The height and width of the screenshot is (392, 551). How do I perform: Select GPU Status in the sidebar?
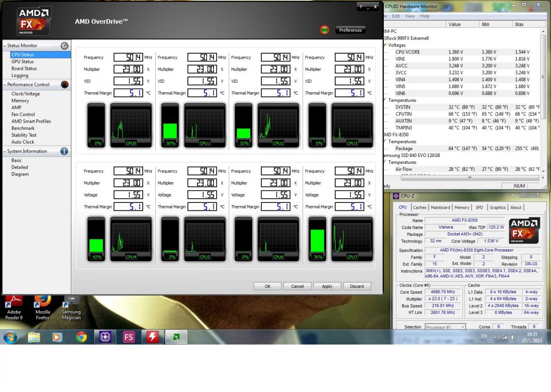tap(22, 62)
